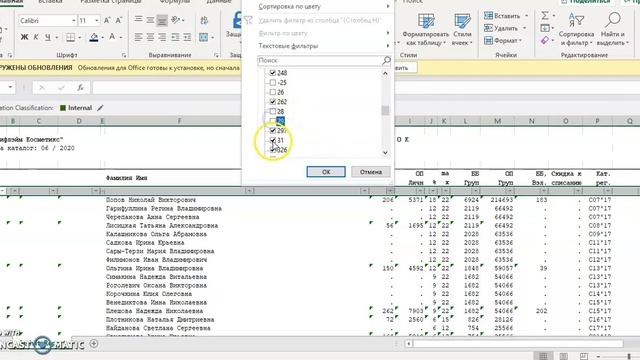The width and height of the screenshot is (640, 360).
Task: Apply the fill color bucket swatch
Action: [x=94, y=38]
